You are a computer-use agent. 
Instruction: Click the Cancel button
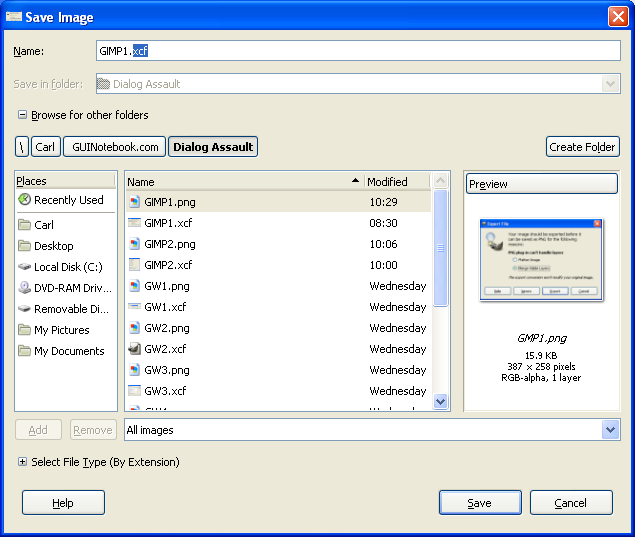570,503
